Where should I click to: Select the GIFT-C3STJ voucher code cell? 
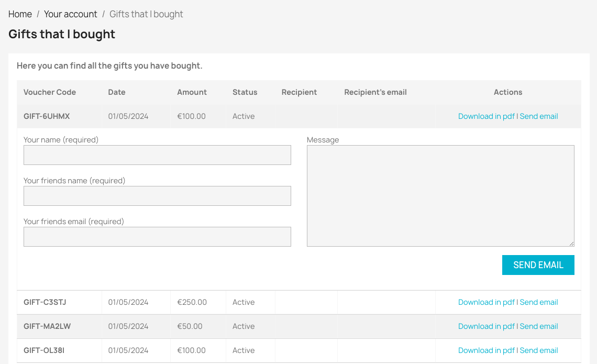(45, 302)
